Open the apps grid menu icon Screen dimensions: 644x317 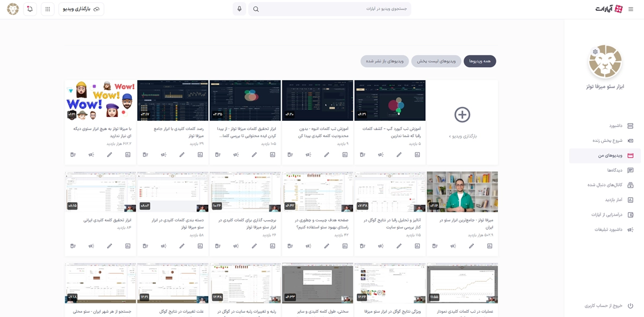point(48,9)
